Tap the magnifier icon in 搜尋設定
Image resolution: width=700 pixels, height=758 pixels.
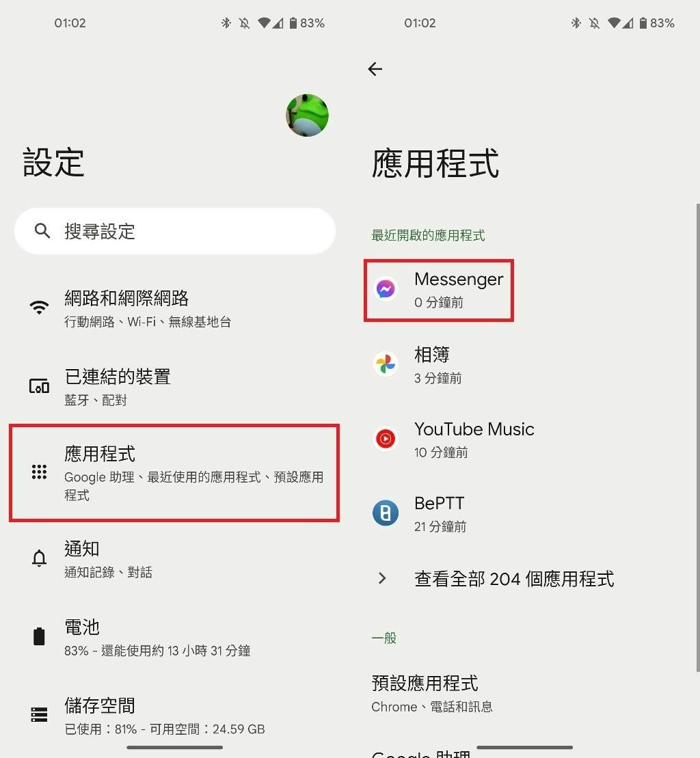pos(42,231)
